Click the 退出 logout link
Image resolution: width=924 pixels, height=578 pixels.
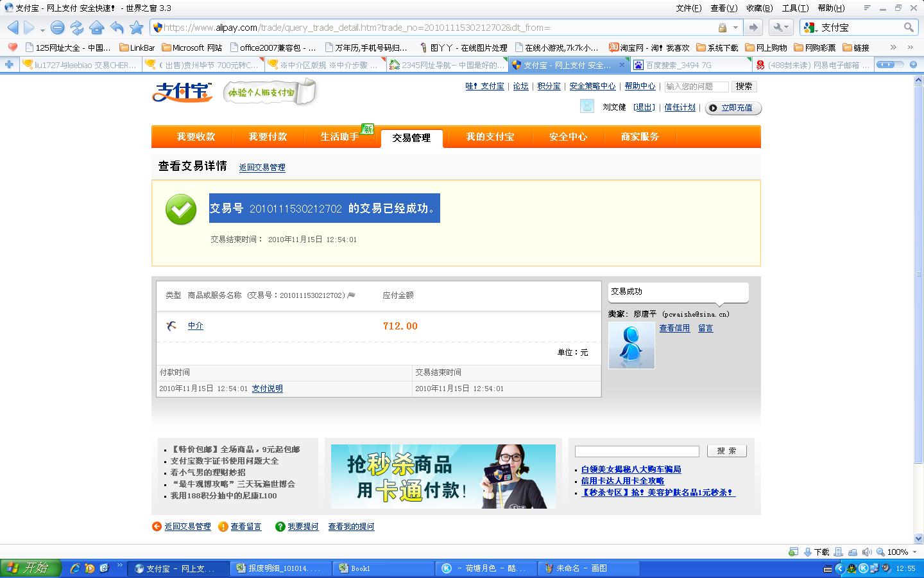pyautogui.click(x=644, y=107)
